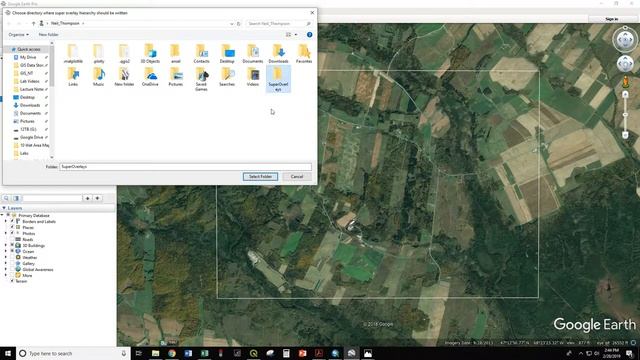Refresh the folder address bar
Viewport: 640px width, 360px height.
tap(239, 24)
